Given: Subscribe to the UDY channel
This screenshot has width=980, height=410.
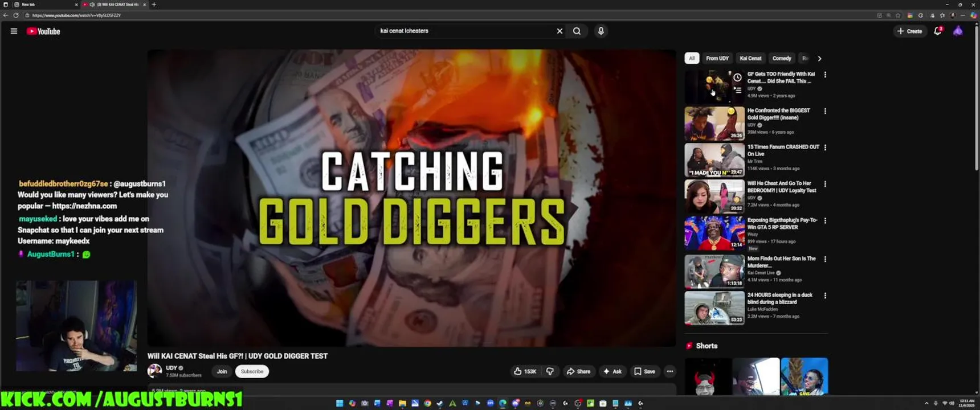Looking at the screenshot, I should pos(252,371).
